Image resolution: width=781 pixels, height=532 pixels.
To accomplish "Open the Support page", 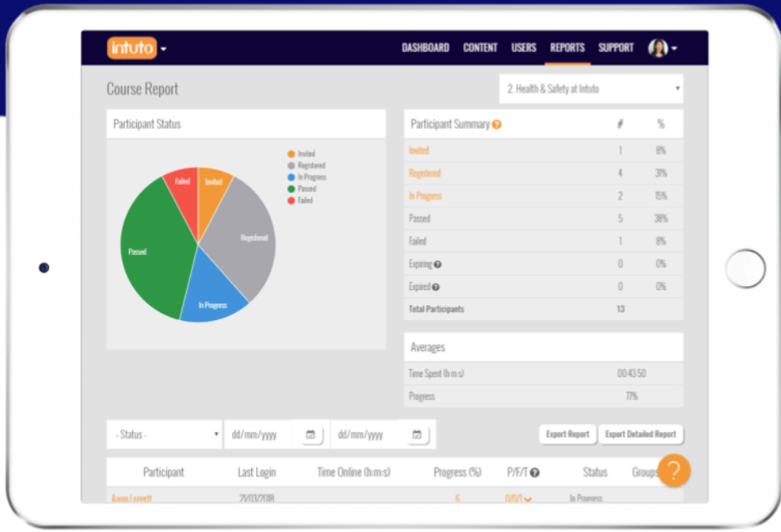I will pos(616,48).
